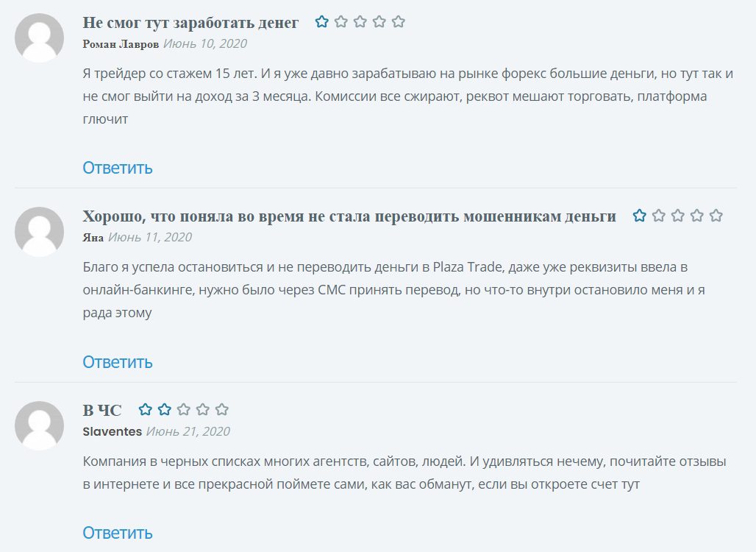Screen dimensions: 756x552
Task: Click third star in Slaventes' review rating
Action: pyautogui.click(x=184, y=409)
